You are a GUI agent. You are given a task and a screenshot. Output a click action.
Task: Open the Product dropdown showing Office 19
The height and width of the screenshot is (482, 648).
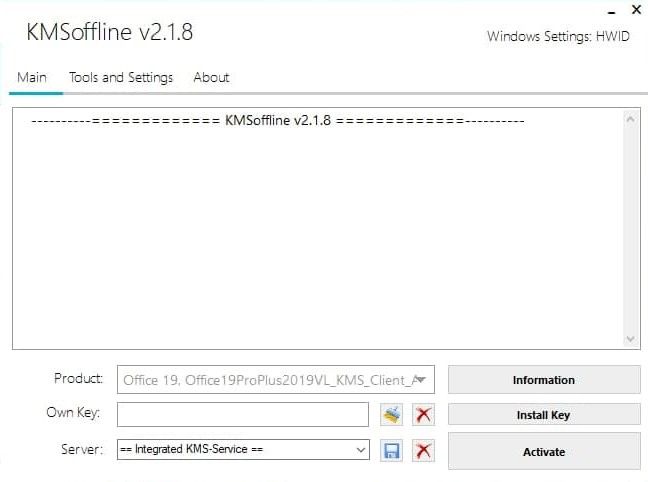pyautogui.click(x=276, y=379)
